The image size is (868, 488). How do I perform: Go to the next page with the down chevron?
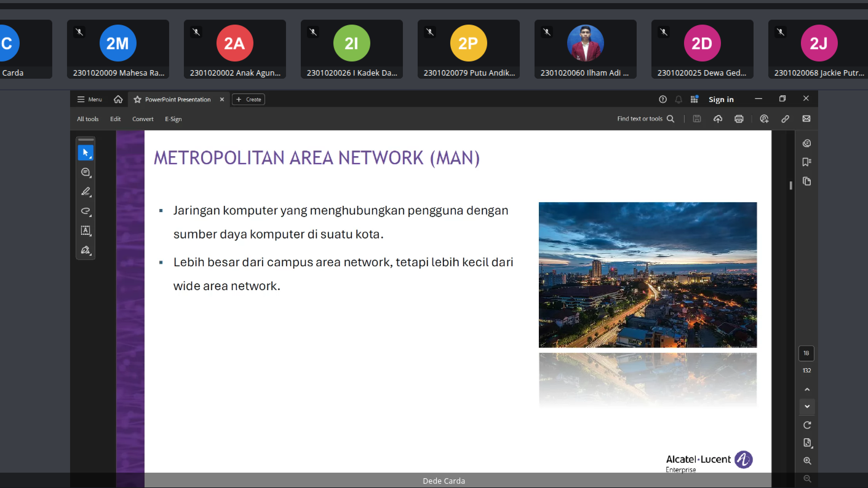point(807,407)
